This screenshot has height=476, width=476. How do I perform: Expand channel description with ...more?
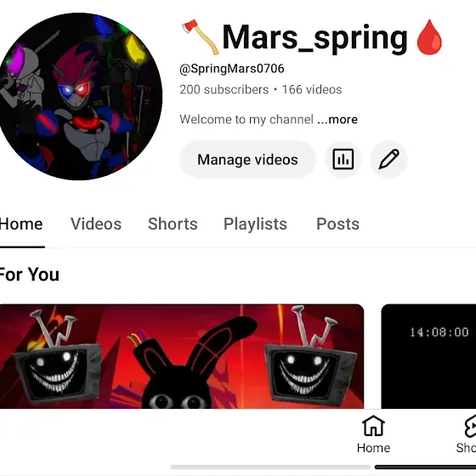pyautogui.click(x=337, y=119)
